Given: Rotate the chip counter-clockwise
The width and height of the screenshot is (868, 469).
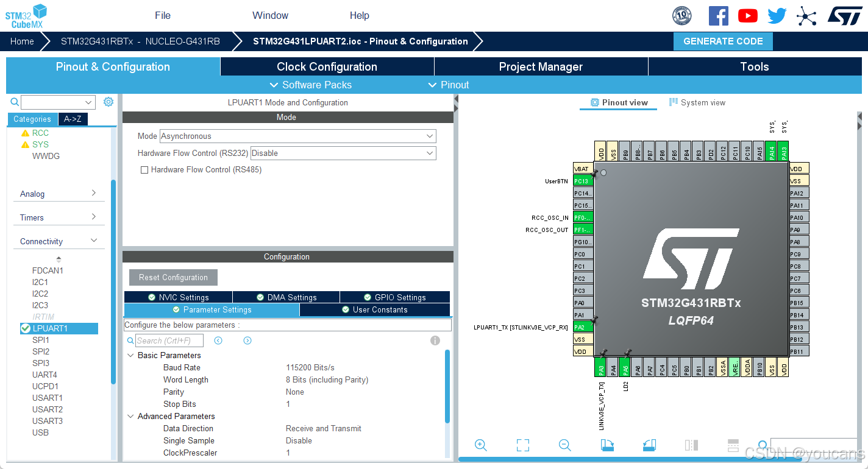Looking at the screenshot, I should tap(649, 445).
